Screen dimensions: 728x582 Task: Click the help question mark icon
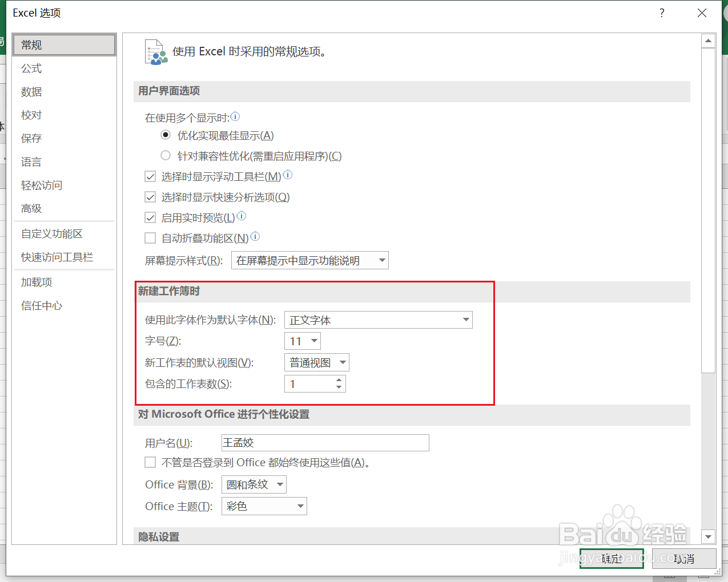661,13
